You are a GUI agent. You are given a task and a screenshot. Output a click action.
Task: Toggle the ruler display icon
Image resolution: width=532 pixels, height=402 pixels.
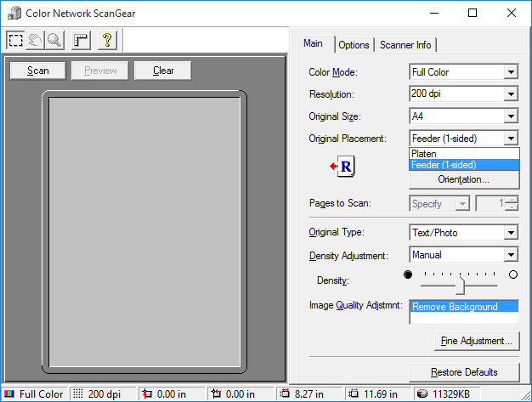pos(81,40)
